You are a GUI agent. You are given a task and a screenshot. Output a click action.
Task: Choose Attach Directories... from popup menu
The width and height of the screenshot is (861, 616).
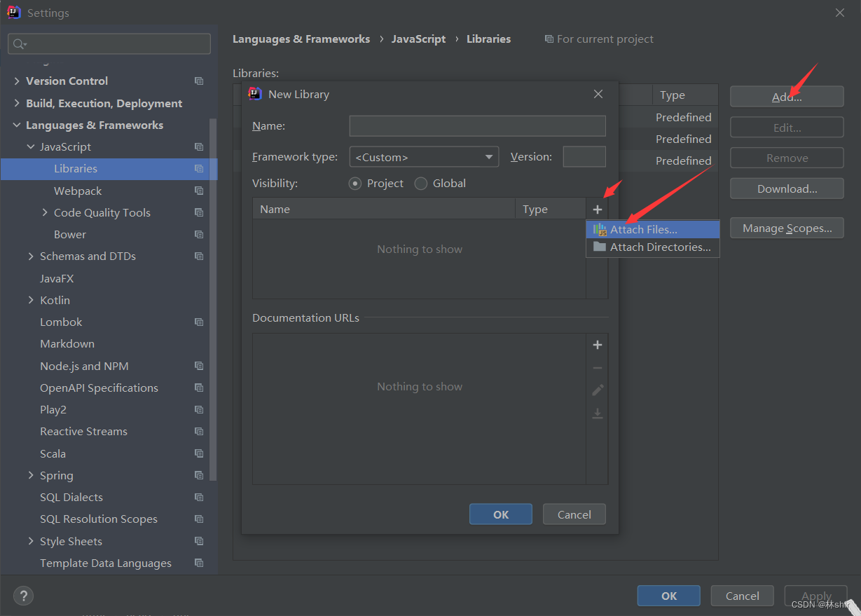click(653, 247)
